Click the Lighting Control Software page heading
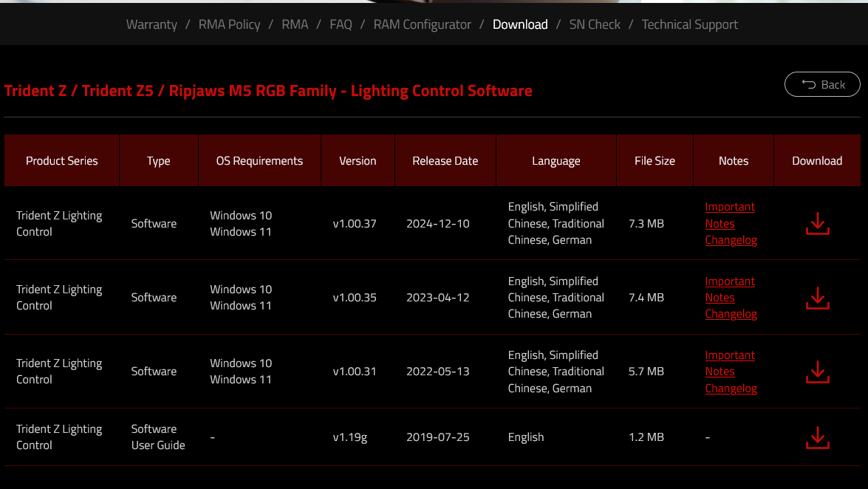The image size is (868, 489). [268, 91]
